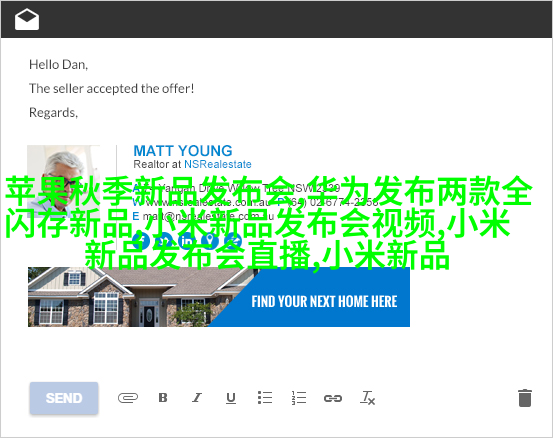
Task: Toggle bold formatting
Action: coord(163,398)
